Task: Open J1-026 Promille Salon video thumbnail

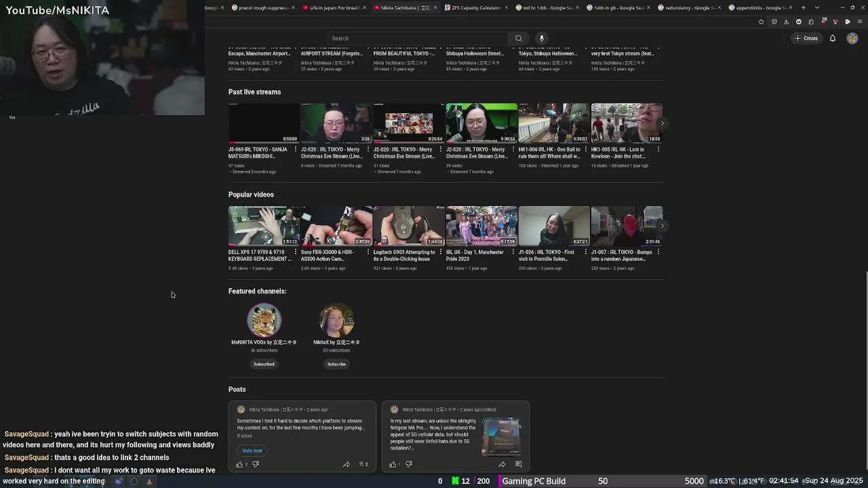Action: (554, 226)
